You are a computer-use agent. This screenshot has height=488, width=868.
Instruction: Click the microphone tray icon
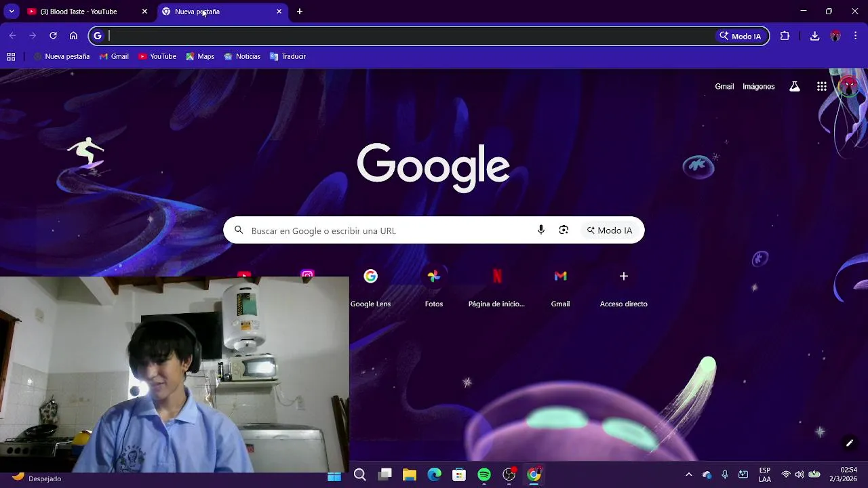[x=725, y=474]
